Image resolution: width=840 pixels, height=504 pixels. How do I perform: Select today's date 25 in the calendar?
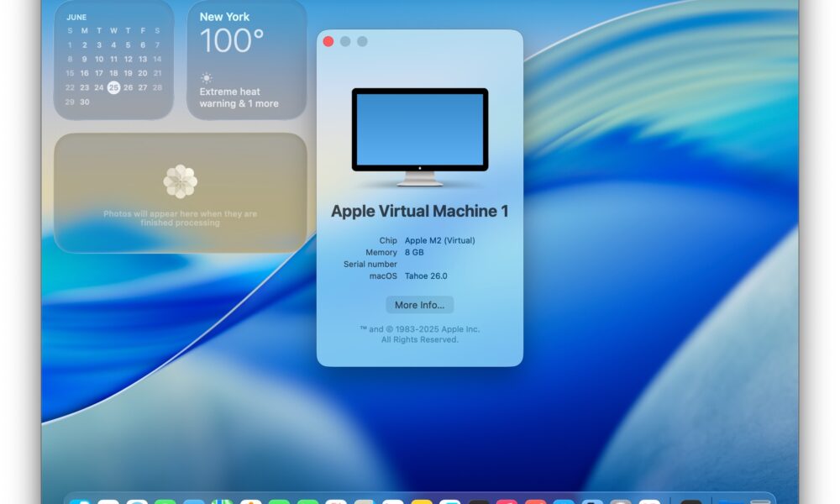coord(113,87)
